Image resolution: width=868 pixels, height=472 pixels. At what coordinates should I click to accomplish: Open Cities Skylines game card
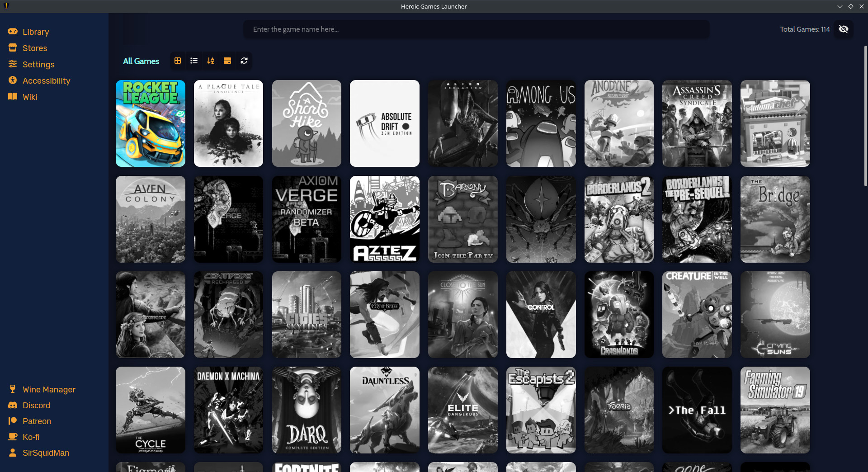307,315
